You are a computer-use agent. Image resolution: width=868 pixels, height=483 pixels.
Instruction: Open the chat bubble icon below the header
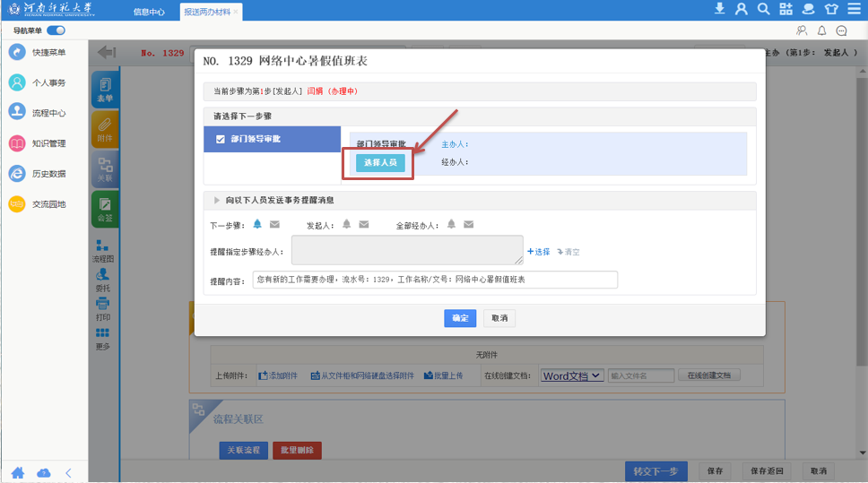point(841,30)
